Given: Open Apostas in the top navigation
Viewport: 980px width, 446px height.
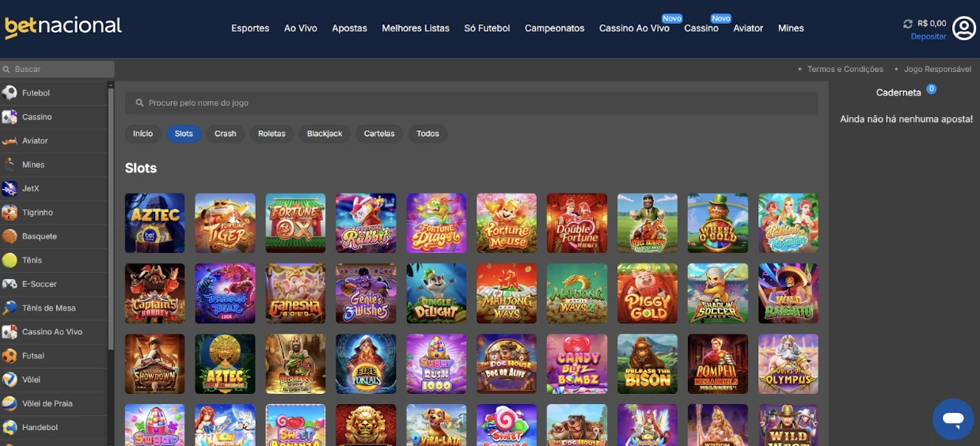Looking at the screenshot, I should [350, 28].
